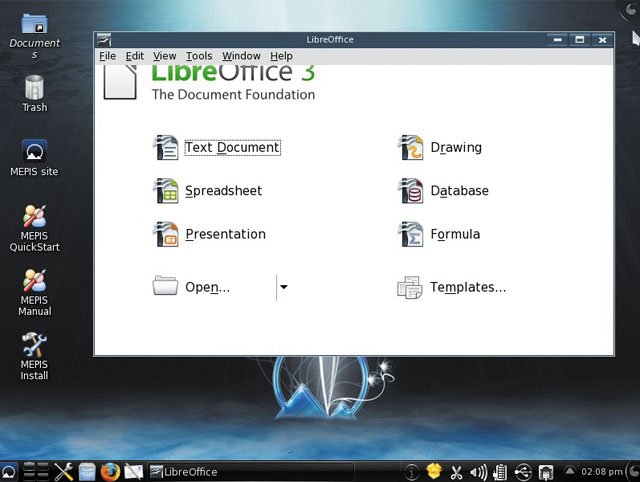The image size is (640, 482).
Task: Expand the hidden system tray icons arrow
Action: 570,471
